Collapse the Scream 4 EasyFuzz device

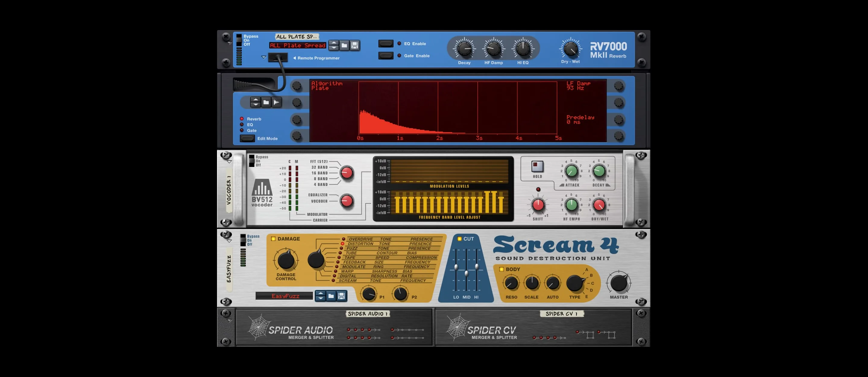[229, 241]
